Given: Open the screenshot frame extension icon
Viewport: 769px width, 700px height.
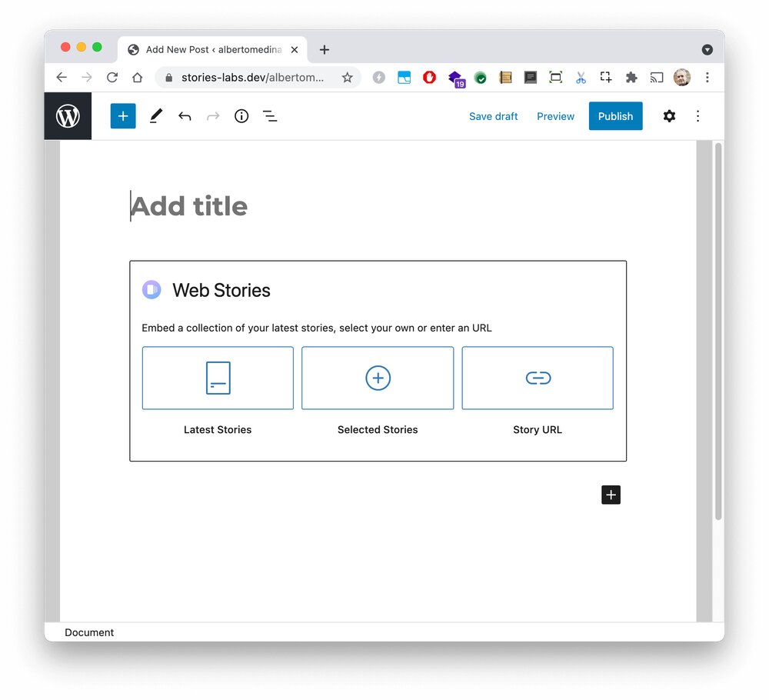Looking at the screenshot, I should pyautogui.click(x=556, y=77).
